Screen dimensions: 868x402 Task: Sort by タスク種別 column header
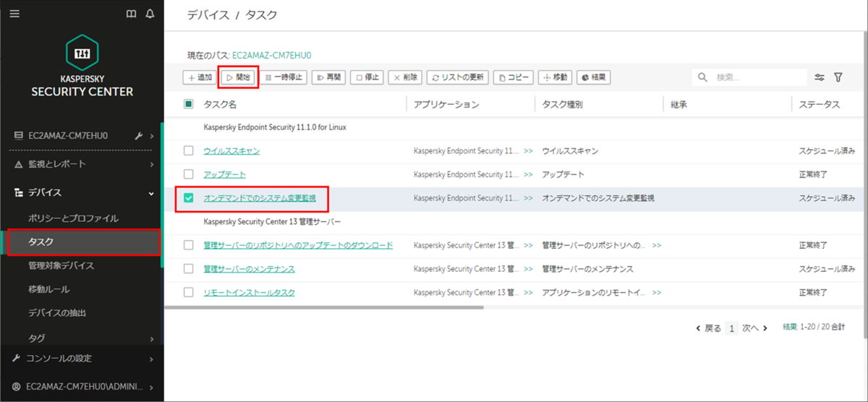(562, 104)
